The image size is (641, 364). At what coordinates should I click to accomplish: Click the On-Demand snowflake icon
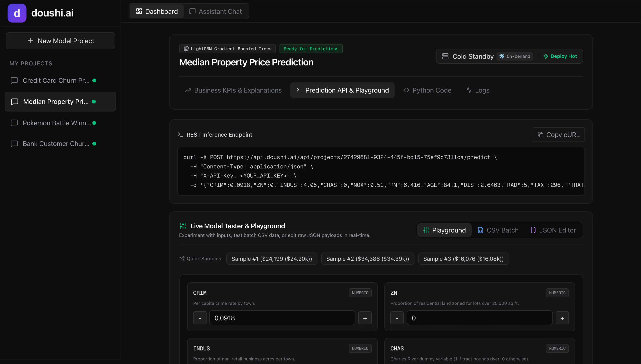point(502,56)
